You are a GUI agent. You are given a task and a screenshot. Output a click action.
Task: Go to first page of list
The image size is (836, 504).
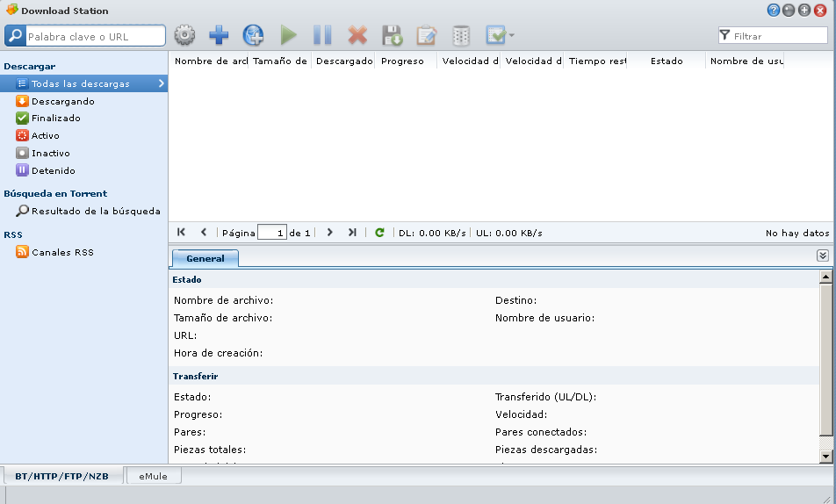point(181,232)
